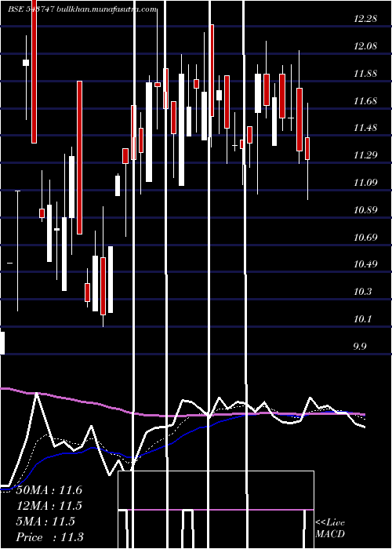Click the 12.28 price axis label
Screen dimensions: 392x549
point(365,19)
